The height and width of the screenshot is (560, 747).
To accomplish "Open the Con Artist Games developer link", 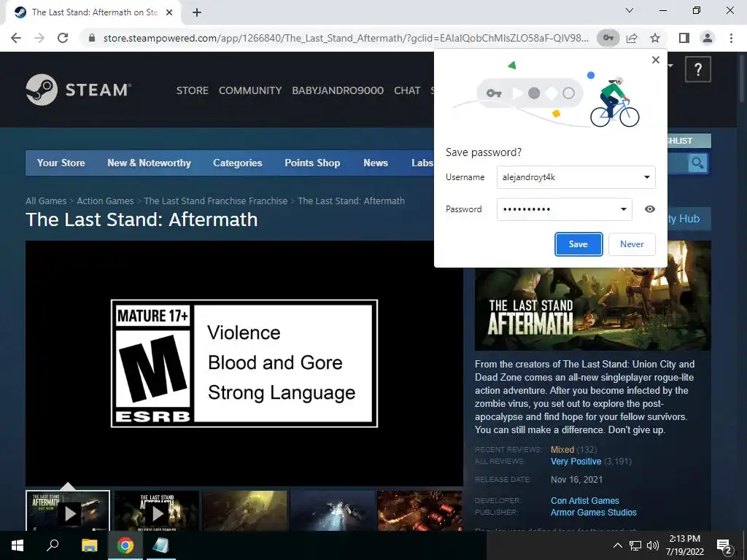I will [x=585, y=500].
